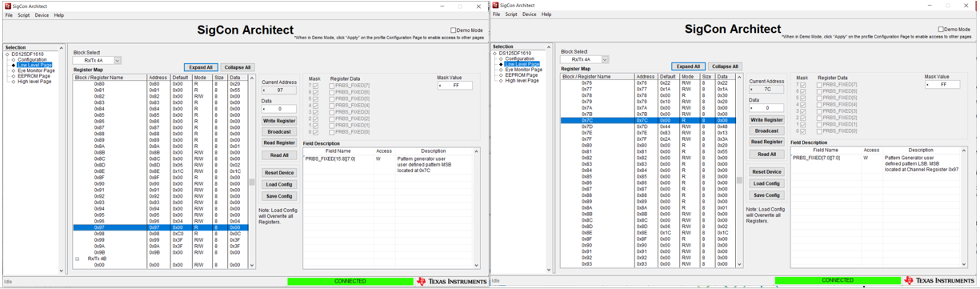Click Write Register in right window

pos(766,120)
